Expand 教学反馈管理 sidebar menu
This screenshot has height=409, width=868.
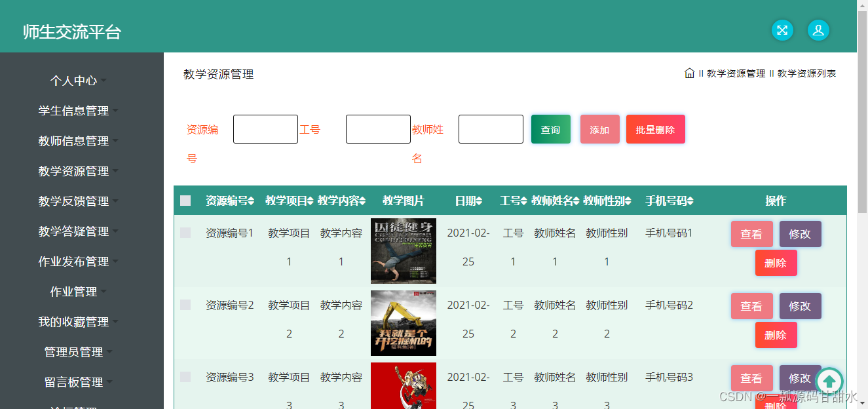point(79,201)
